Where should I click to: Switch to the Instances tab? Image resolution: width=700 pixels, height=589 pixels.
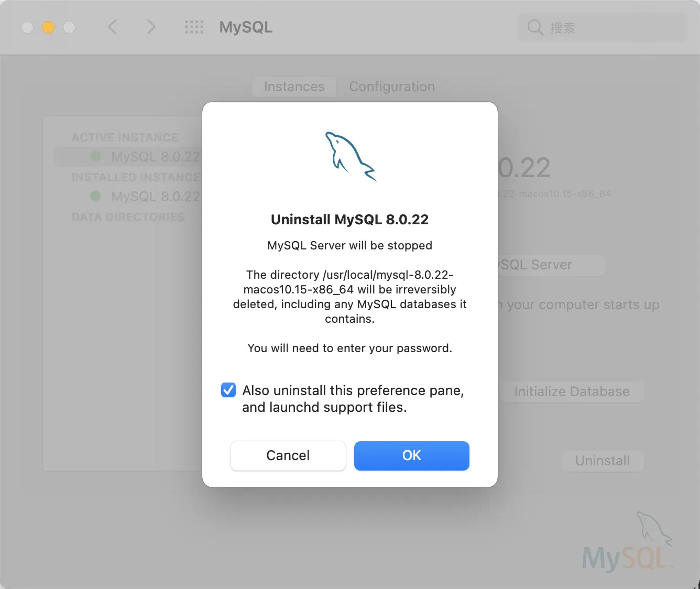coord(294,86)
